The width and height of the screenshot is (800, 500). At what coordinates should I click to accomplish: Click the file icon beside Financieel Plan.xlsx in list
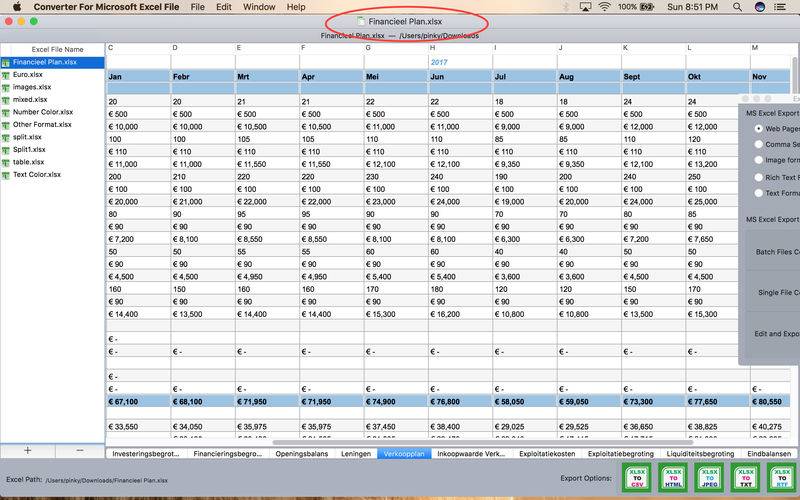pyautogui.click(x=6, y=63)
